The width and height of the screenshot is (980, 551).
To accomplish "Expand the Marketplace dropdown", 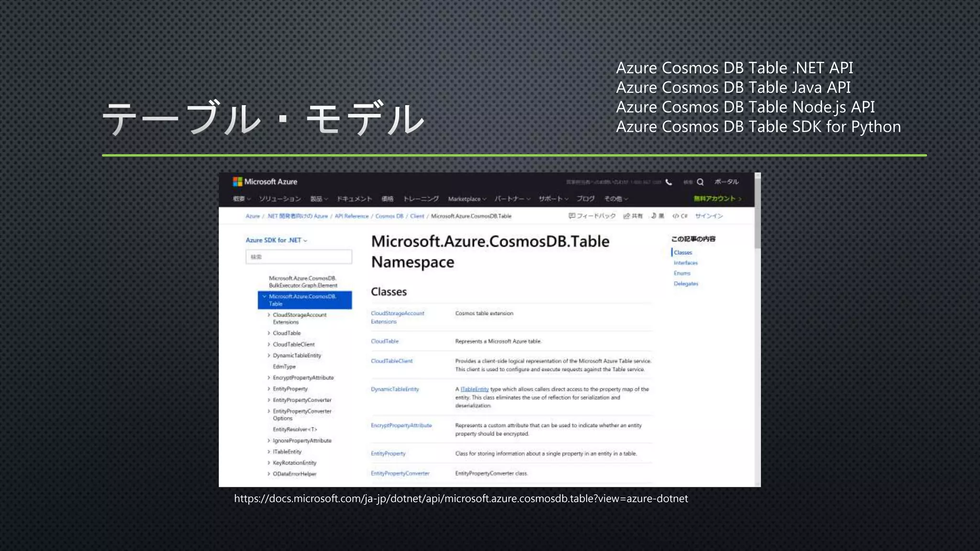I will [x=467, y=198].
